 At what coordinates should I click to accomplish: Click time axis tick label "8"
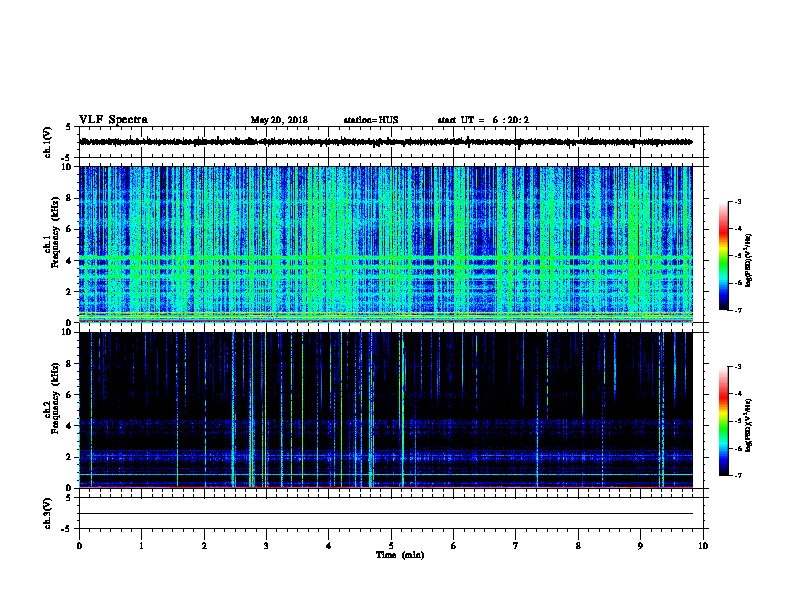click(x=578, y=546)
